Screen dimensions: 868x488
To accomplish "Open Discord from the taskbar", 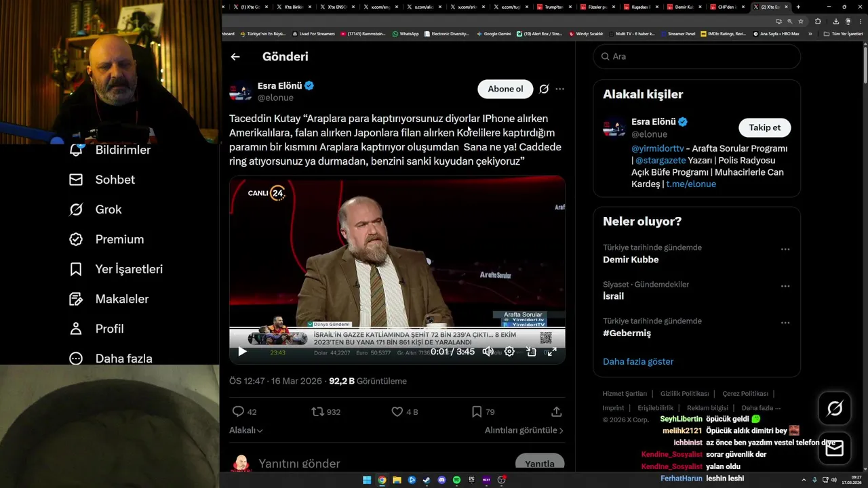I will [441, 480].
